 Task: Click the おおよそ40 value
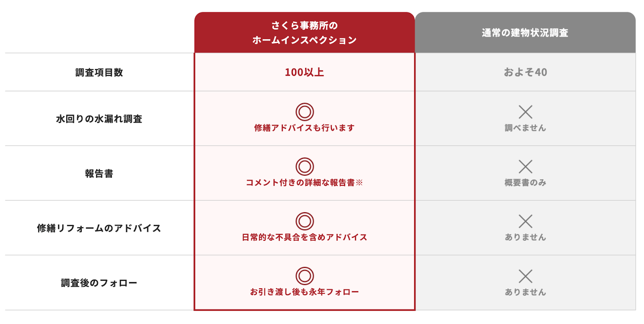pos(525,72)
